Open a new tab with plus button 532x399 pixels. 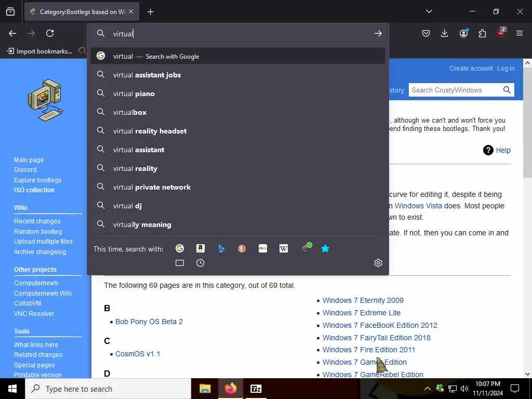coord(150,12)
